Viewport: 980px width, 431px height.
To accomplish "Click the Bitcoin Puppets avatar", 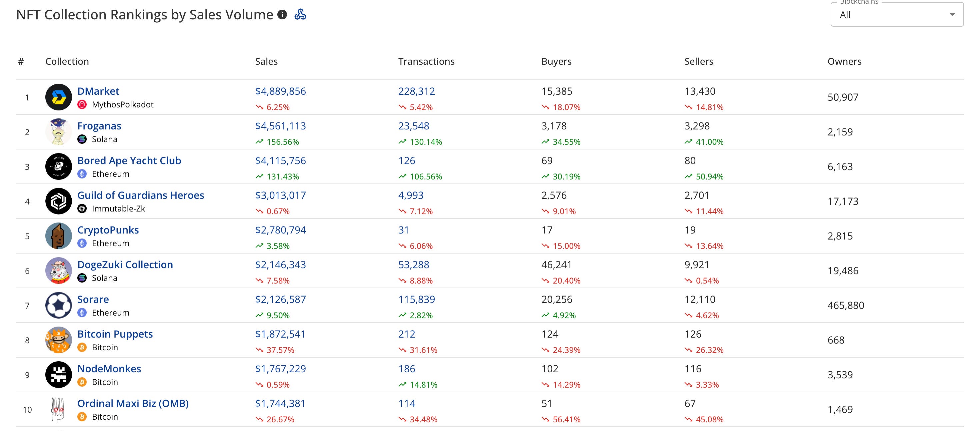I will [59, 340].
